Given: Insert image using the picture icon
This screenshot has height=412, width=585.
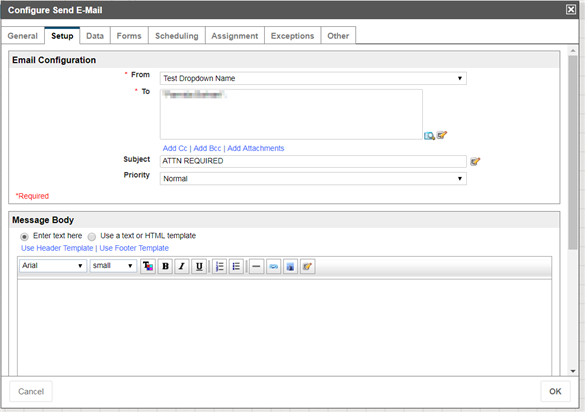Looking at the screenshot, I should (290, 266).
